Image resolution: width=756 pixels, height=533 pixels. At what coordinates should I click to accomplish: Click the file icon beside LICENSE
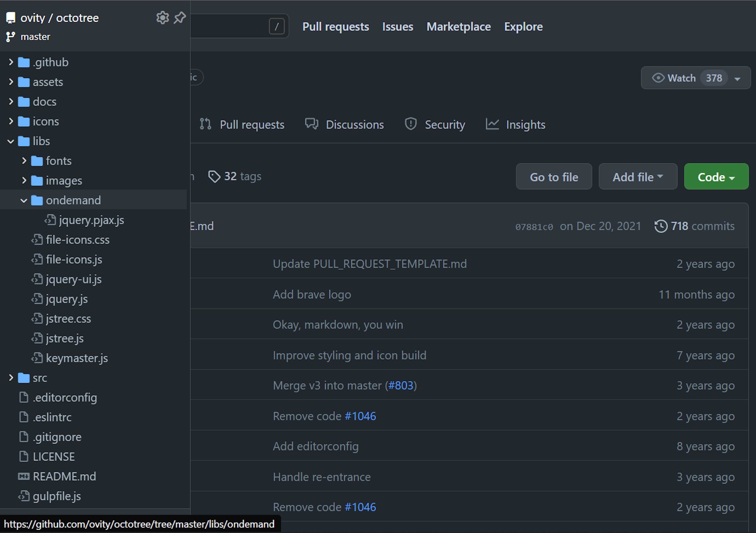[24, 457]
